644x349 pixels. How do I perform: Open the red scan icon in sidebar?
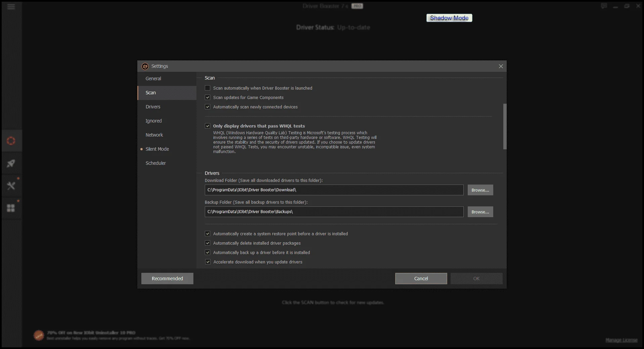(x=11, y=141)
